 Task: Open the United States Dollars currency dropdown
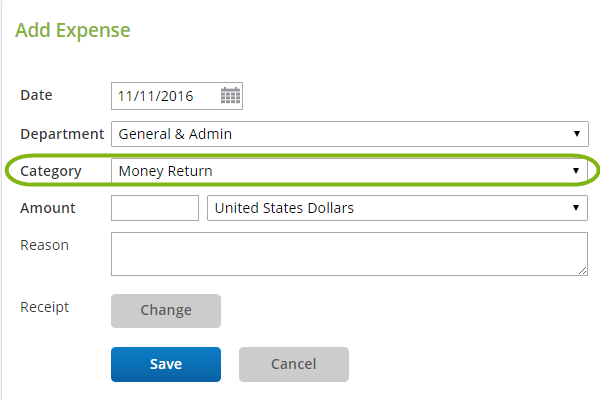point(397,208)
